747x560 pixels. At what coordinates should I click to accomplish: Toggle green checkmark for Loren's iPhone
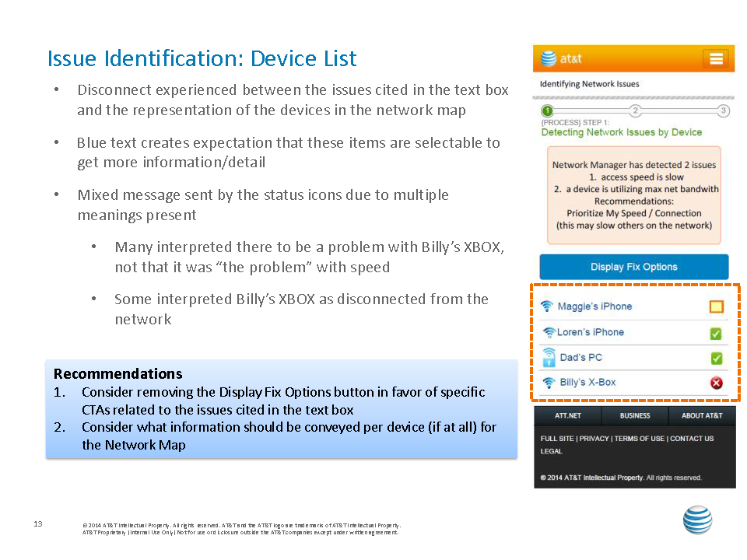[x=716, y=334]
